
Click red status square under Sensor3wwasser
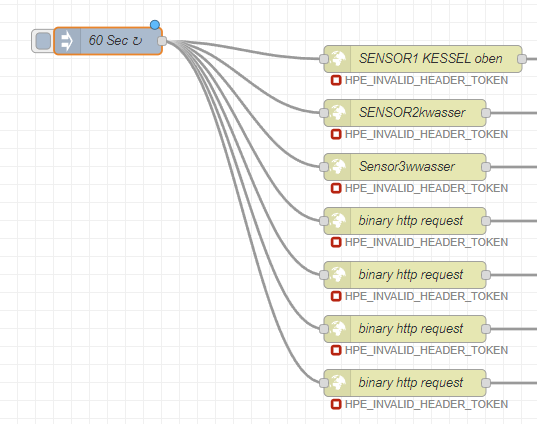(336, 188)
